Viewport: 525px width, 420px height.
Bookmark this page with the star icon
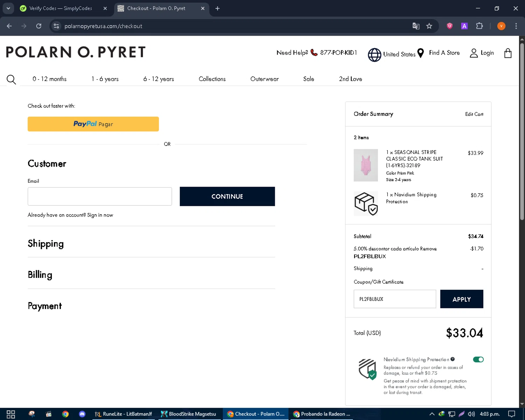pyautogui.click(x=429, y=26)
